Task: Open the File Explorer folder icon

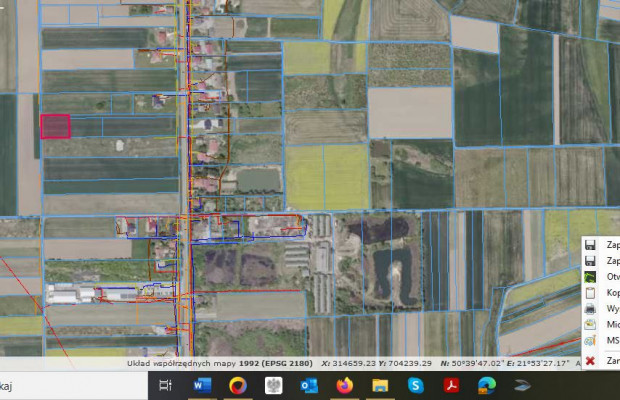Action: pos(379,385)
